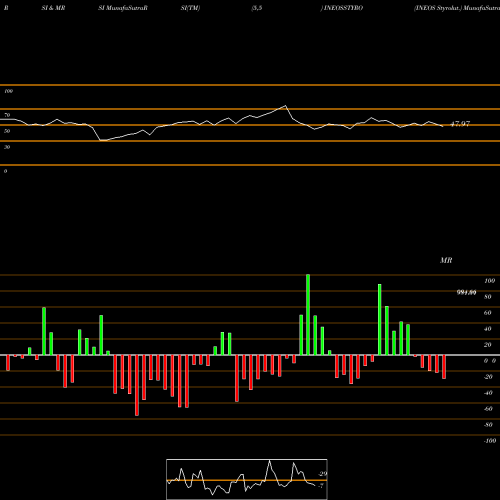This screenshot has height=500, width=500.
Task: Click the -100 axis label on MR chart
Action: 490,441
